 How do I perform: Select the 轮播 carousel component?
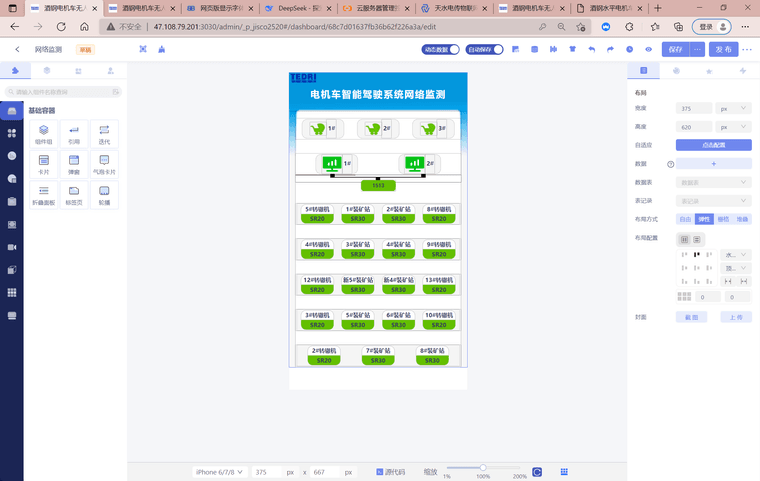point(104,194)
